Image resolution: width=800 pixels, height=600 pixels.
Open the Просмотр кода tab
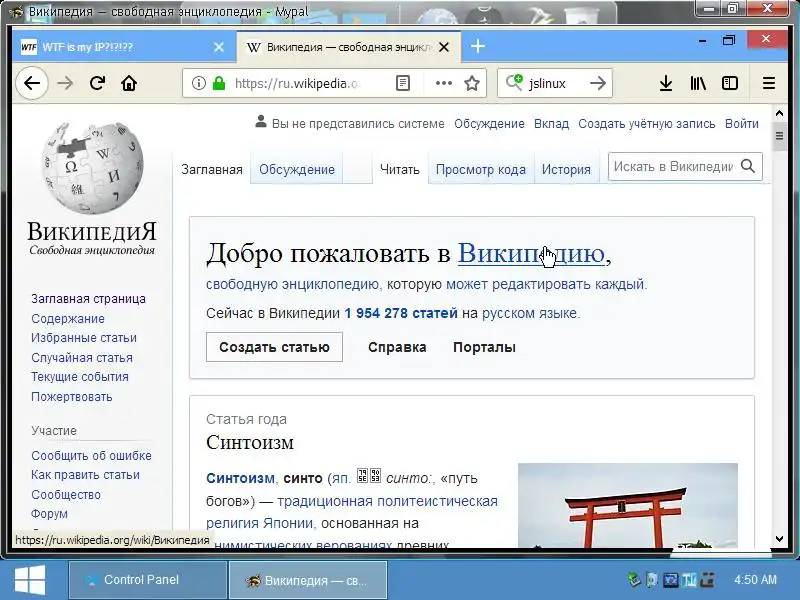pyautogui.click(x=481, y=169)
